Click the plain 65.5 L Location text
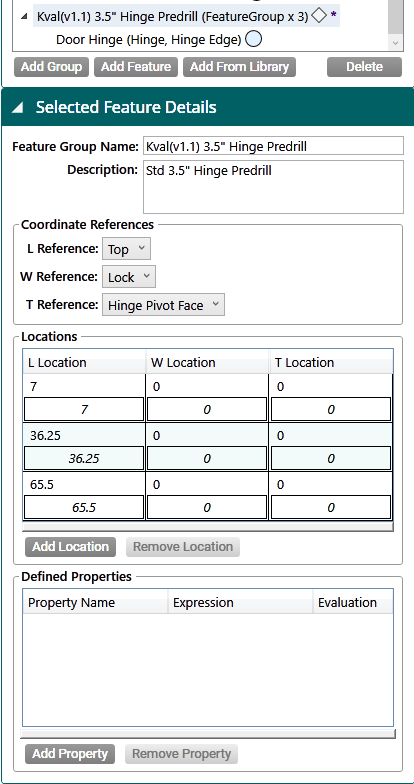414x784 pixels. (42, 484)
